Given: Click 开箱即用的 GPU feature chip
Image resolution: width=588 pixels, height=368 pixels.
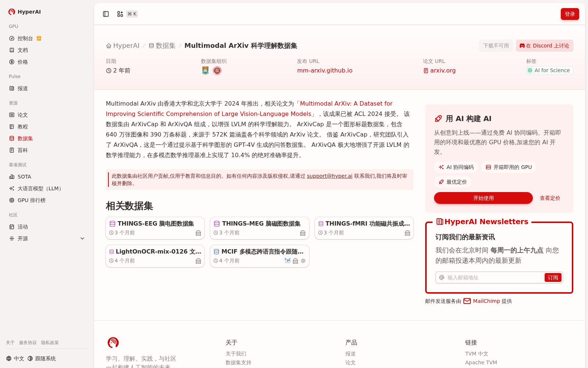Looking at the screenshot, I should click(x=509, y=167).
